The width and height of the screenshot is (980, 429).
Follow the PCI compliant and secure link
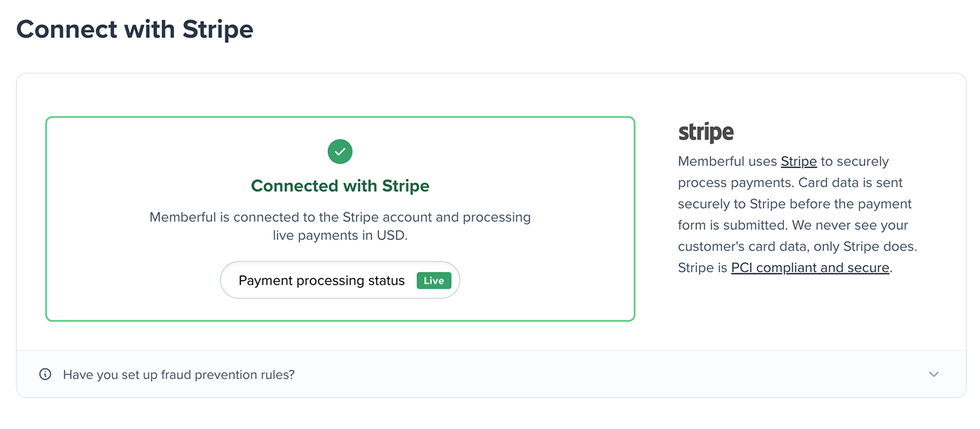point(810,268)
